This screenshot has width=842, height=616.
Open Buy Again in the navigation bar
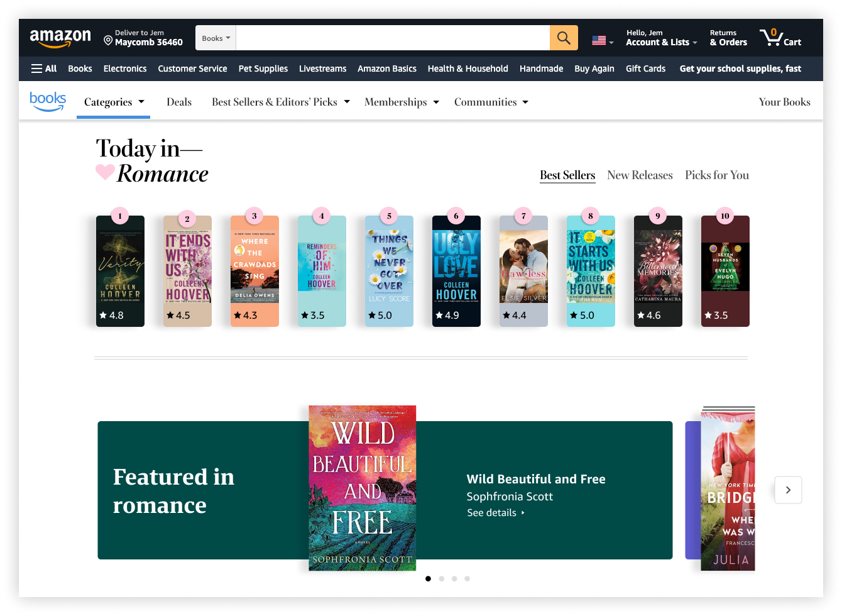(594, 69)
